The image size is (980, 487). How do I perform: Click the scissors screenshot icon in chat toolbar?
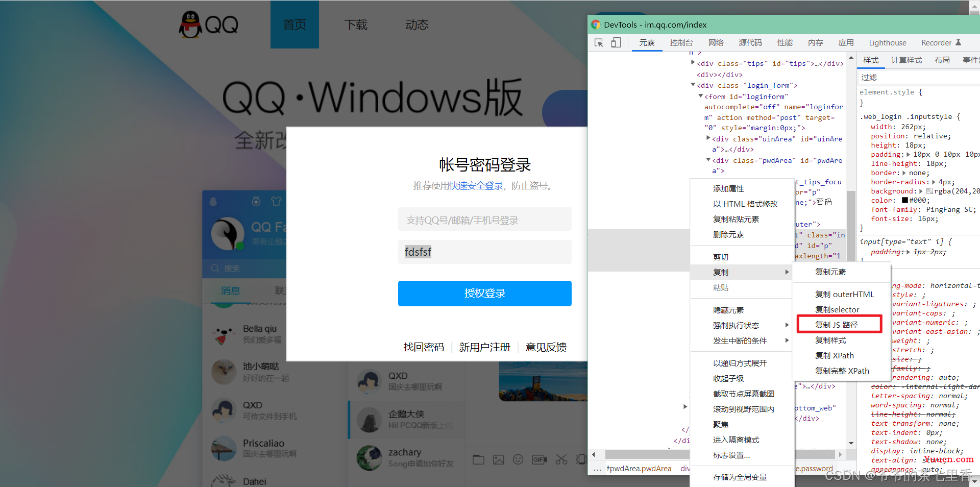click(x=561, y=459)
